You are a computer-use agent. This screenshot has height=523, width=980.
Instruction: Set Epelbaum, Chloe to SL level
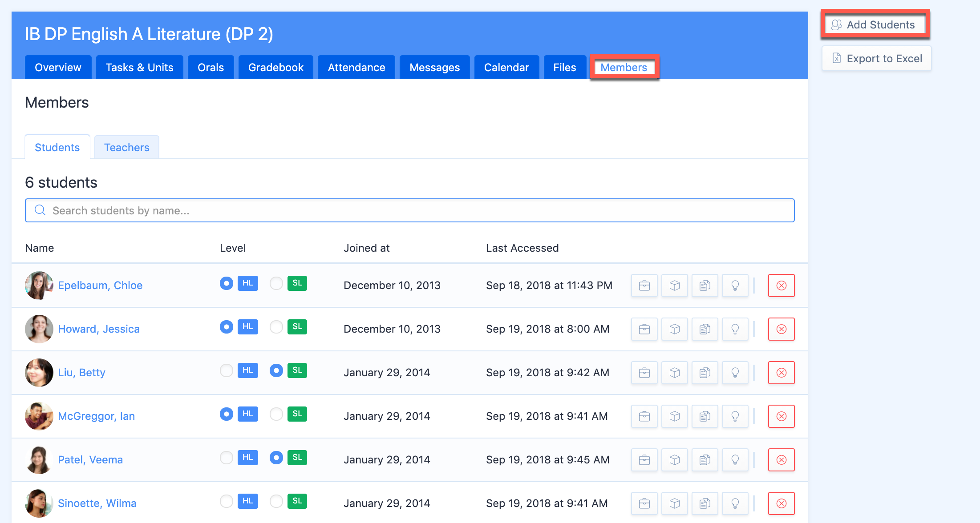tap(276, 283)
